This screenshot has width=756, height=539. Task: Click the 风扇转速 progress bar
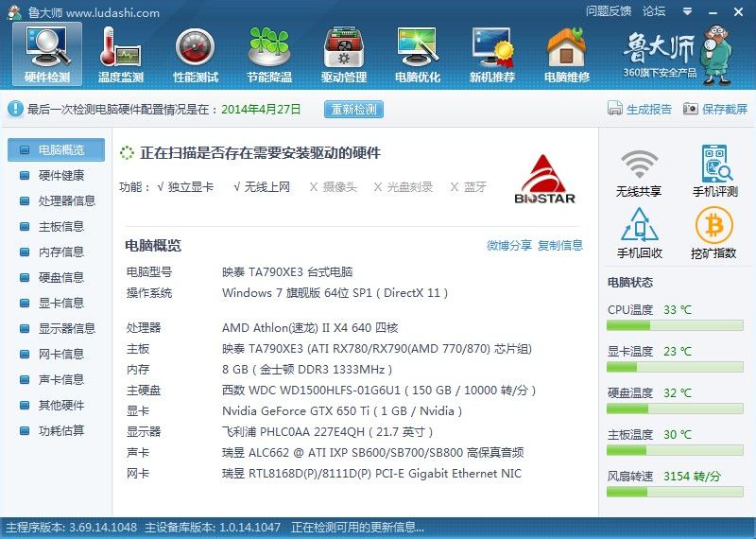[675, 493]
